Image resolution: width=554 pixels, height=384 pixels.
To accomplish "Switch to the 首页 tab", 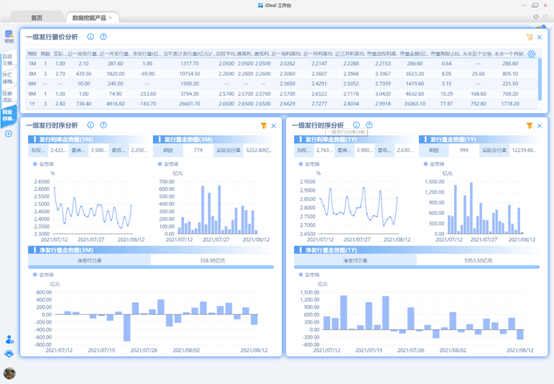I will coord(37,18).
